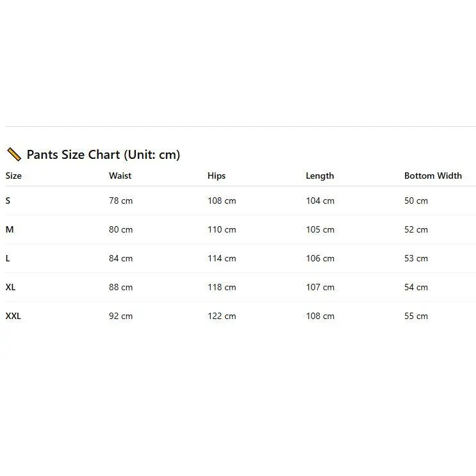The image size is (476, 476).
Task: Click the 92 cm waist value
Action: (120, 316)
